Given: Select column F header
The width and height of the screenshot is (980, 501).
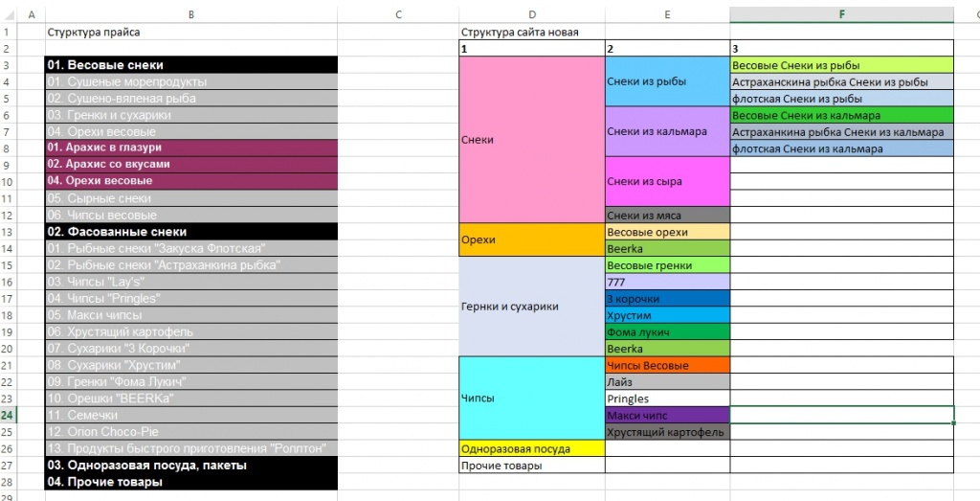Looking at the screenshot, I should coord(842,14).
